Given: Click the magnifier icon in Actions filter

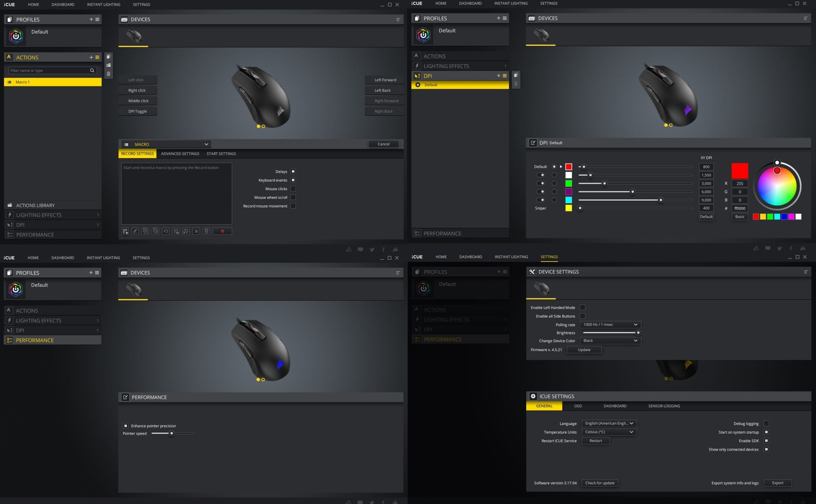Looking at the screenshot, I should coord(92,71).
